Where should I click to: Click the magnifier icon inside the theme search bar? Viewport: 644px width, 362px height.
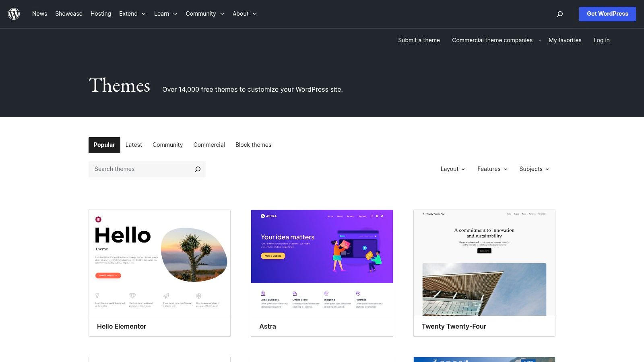197,169
